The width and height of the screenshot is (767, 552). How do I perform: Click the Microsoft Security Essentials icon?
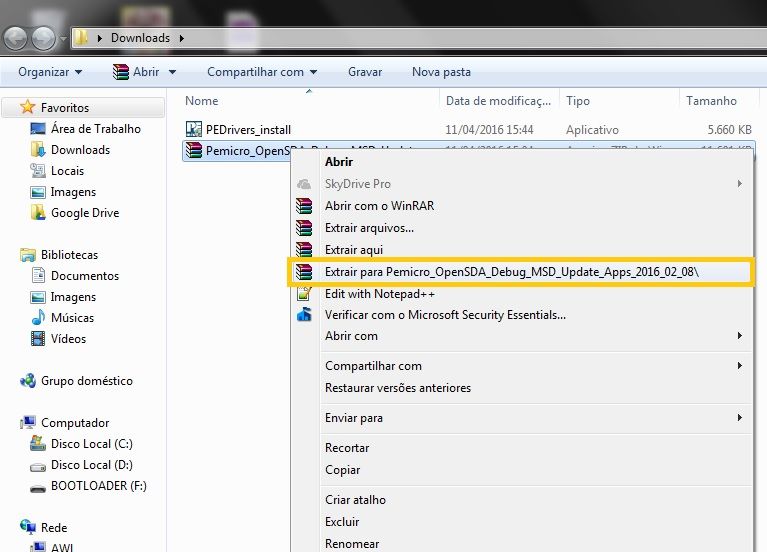[304, 315]
